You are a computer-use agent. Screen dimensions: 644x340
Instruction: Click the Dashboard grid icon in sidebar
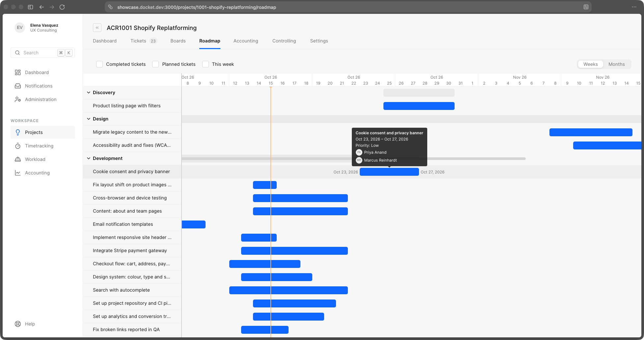point(18,72)
